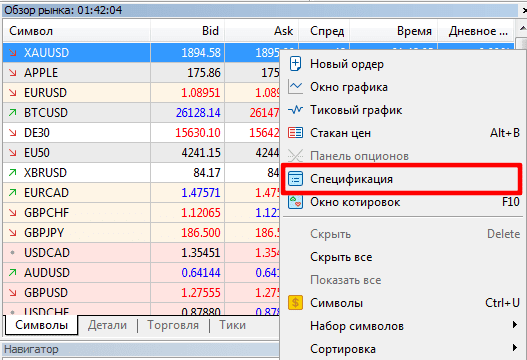Open the Набор символов submenu arrow
The height and width of the screenshot is (360, 527).
(514, 325)
